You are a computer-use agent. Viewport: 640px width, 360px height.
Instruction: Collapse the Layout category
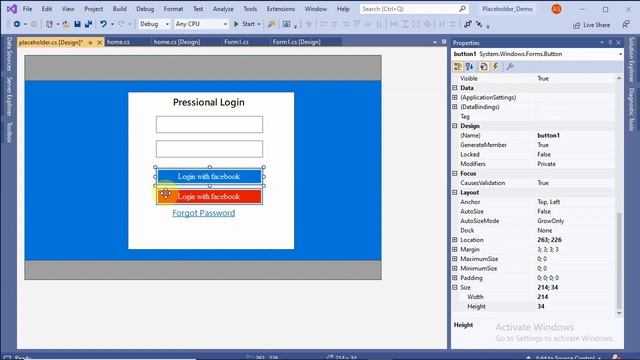tap(455, 192)
